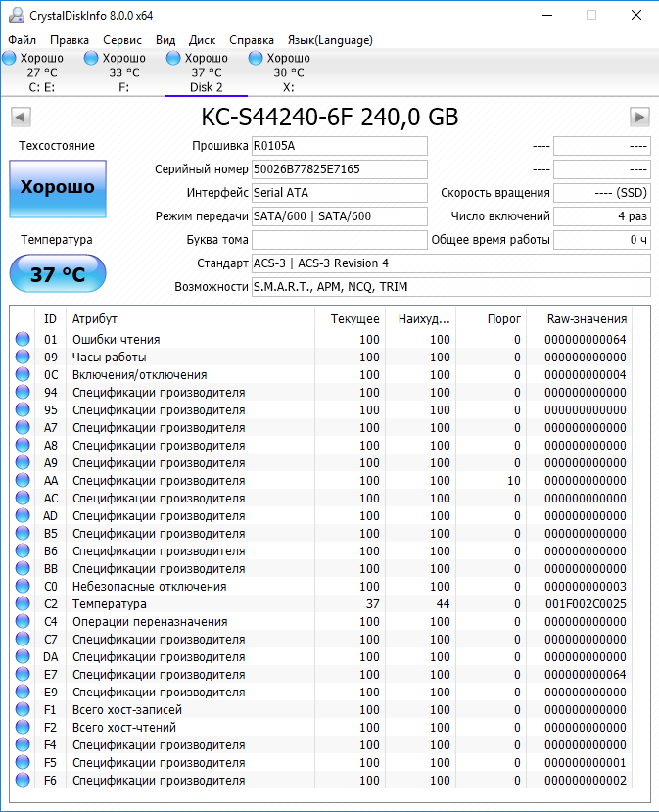The image size is (659, 812).
Task: Select the Disk 2 tab
Action: pos(207,72)
